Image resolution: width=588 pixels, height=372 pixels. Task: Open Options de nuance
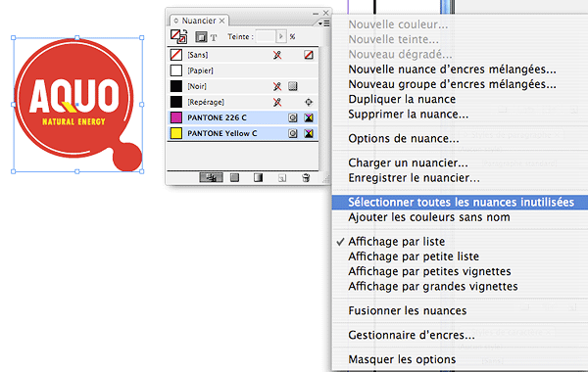404,139
